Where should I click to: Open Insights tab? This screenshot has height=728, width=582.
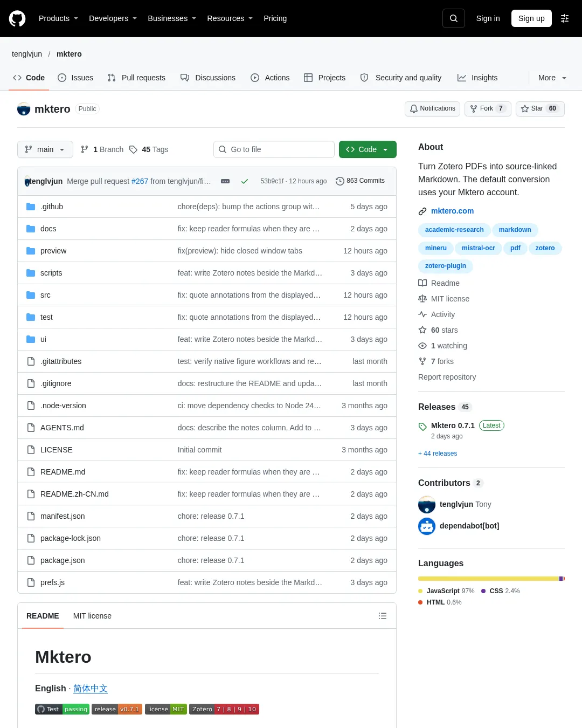[477, 78]
